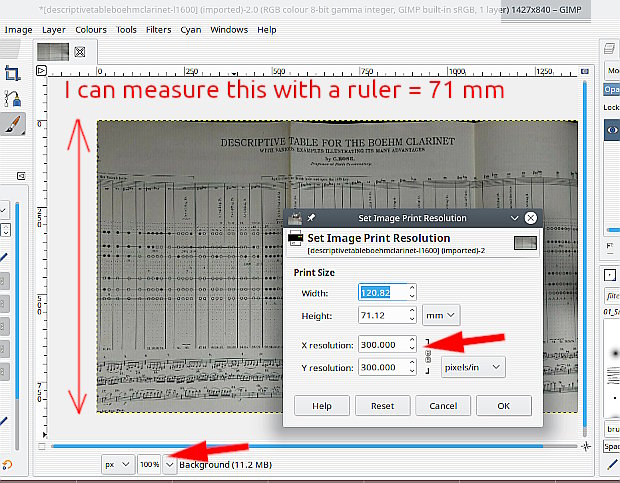This screenshot has width=620, height=483.
Task: Open the Image menu
Action: tap(18, 30)
